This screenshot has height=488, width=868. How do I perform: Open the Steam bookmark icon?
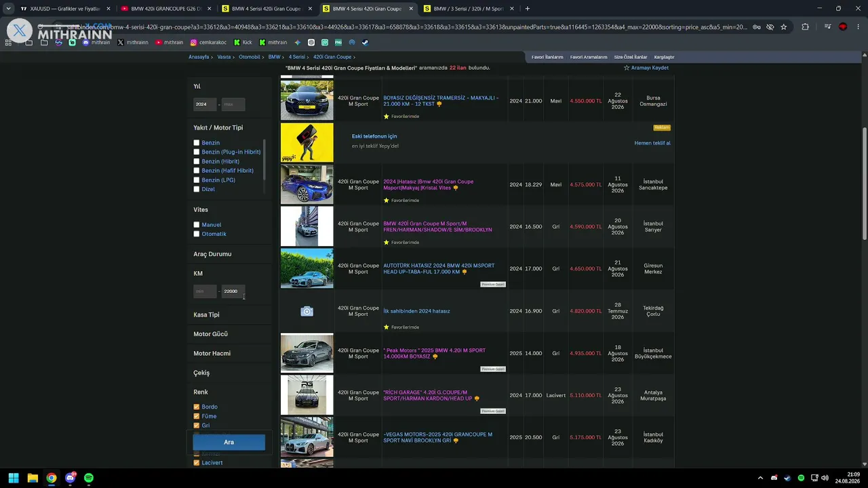[365, 42]
